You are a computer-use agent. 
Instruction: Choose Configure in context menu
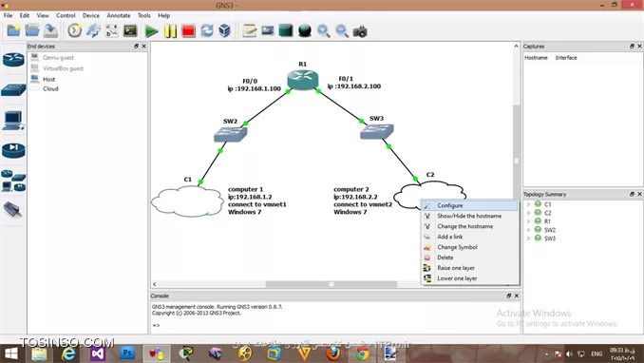coord(470,205)
